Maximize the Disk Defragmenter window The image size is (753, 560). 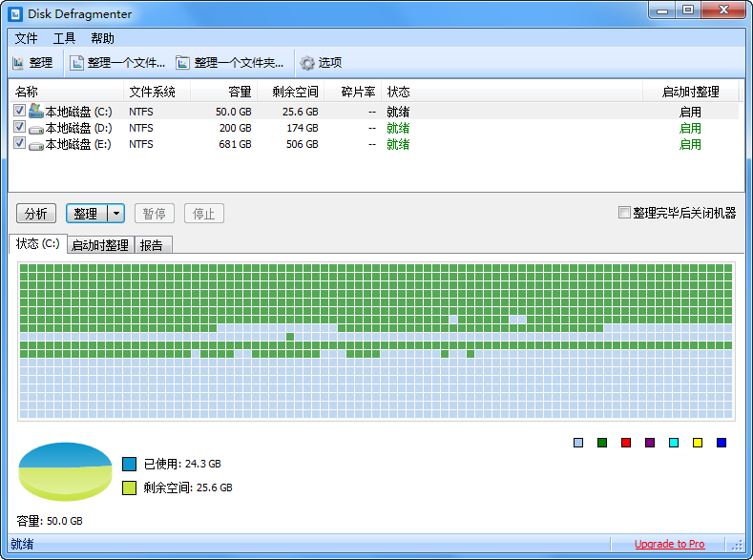688,10
